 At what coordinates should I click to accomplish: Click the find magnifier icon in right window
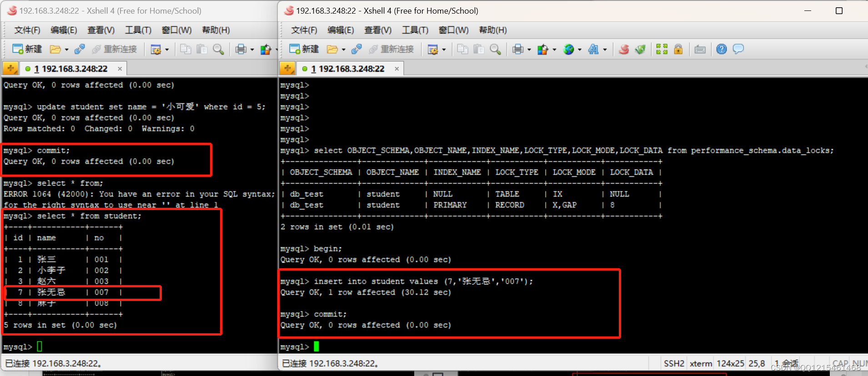tap(495, 49)
